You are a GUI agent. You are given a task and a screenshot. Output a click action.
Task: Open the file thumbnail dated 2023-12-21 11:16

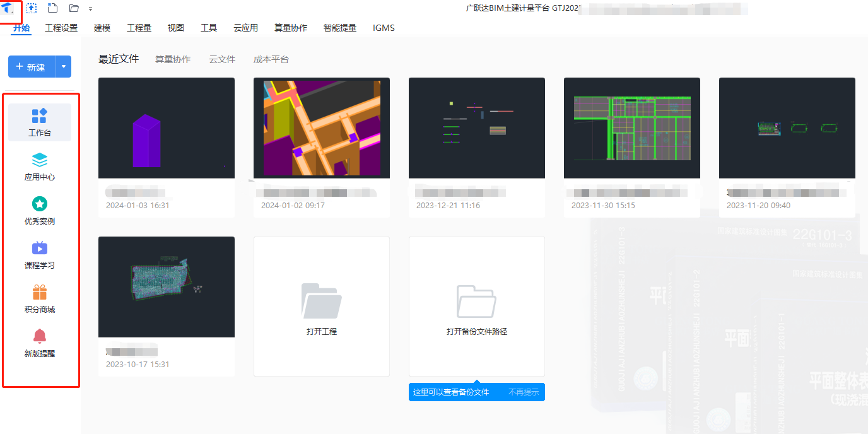[477, 128]
